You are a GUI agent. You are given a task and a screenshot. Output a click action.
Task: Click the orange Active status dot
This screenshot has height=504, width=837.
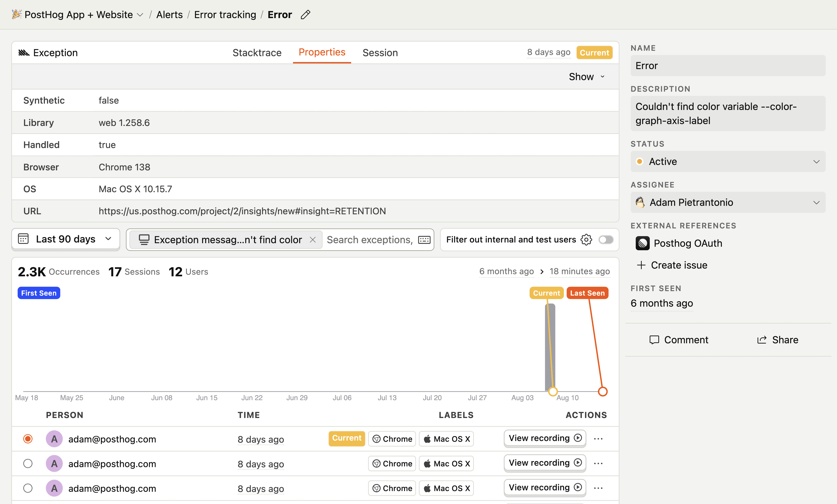pos(640,161)
